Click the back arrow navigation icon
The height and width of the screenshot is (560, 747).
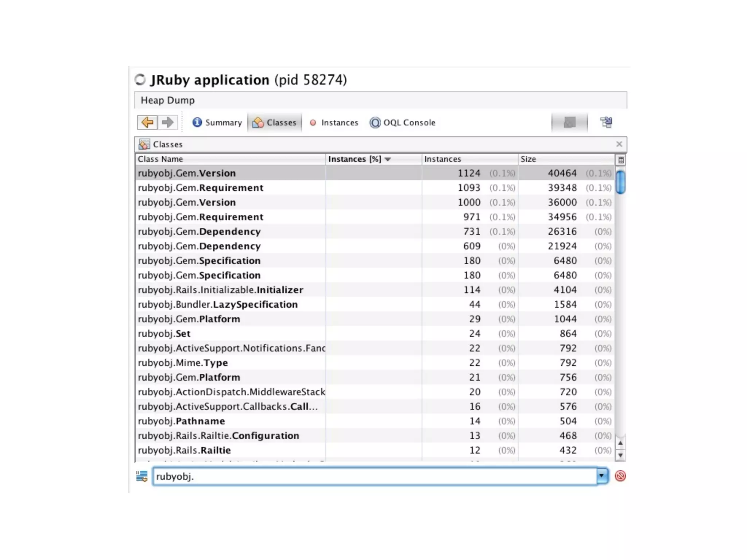click(147, 122)
